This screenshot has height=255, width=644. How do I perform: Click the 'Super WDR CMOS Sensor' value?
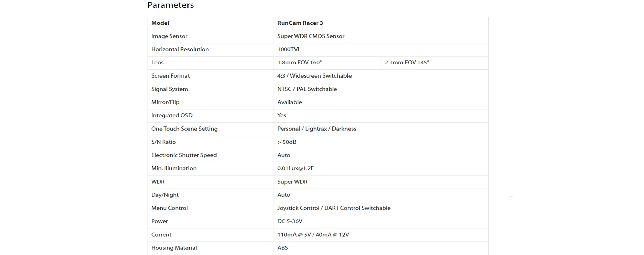pyautogui.click(x=311, y=36)
